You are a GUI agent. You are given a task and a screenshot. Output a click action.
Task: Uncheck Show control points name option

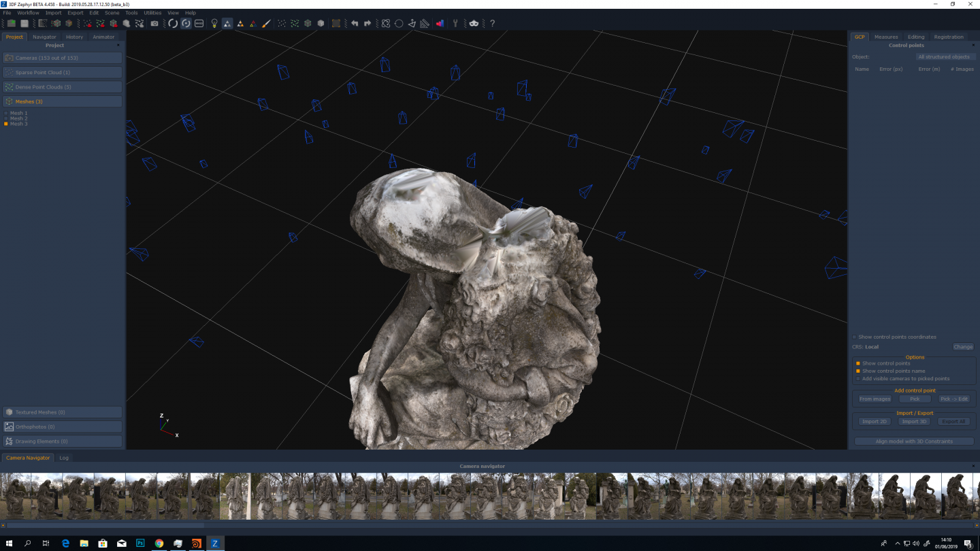click(857, 371)
